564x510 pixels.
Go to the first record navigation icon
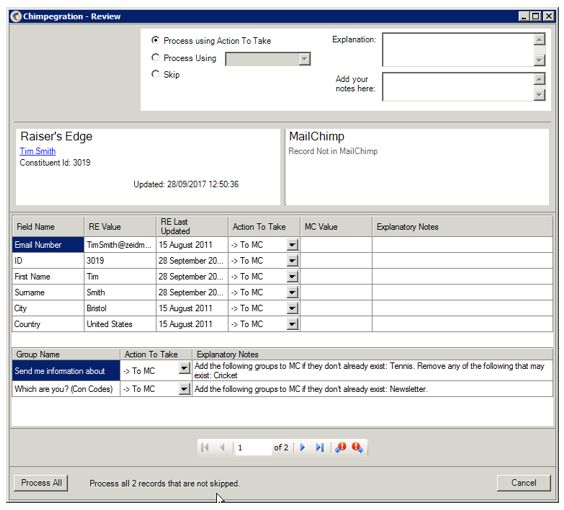205,447
